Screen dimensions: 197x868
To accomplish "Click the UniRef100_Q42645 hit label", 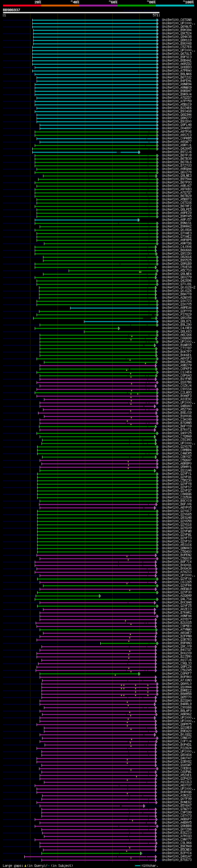I will point(176,149).
